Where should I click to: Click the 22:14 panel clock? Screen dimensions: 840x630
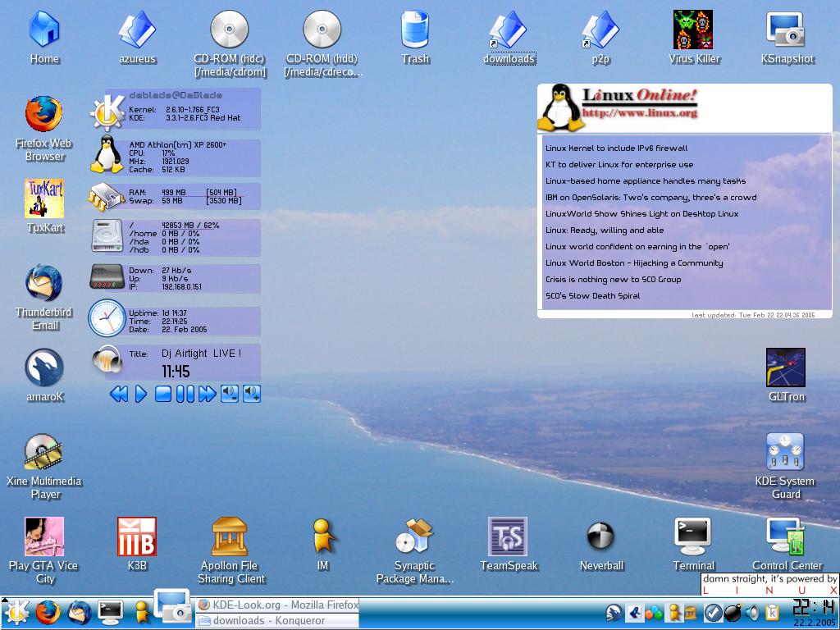[x=814, y=607]
